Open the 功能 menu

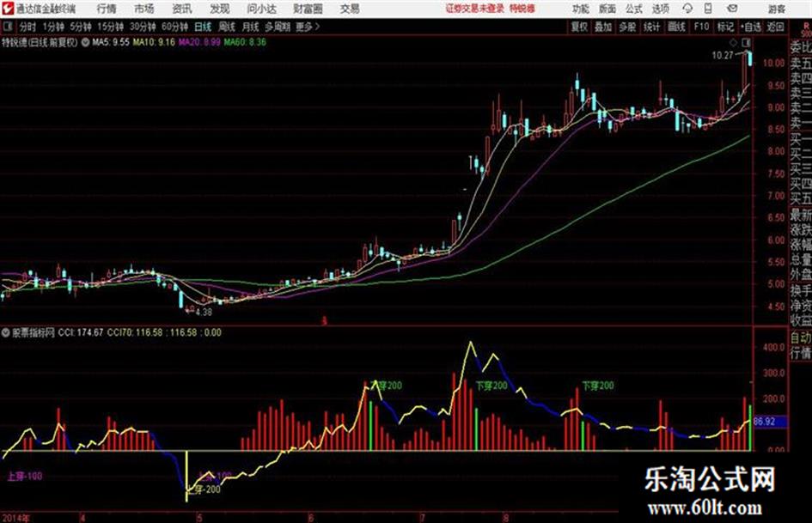pyautogui.click(x=581, y=9)
